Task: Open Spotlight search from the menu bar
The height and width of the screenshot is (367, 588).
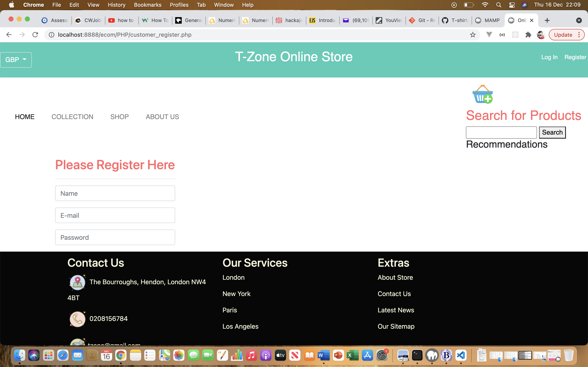Action: click(x=499, y=5)
